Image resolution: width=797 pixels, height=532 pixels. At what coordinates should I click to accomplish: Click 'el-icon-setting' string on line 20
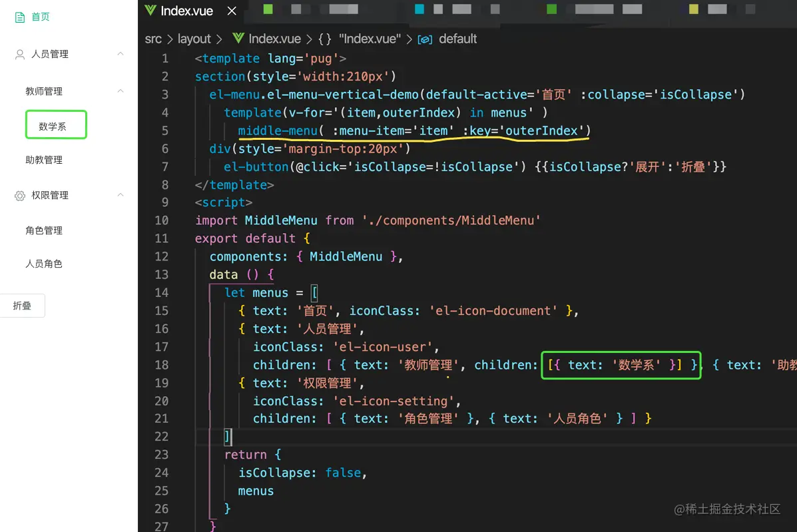(394, 401)
